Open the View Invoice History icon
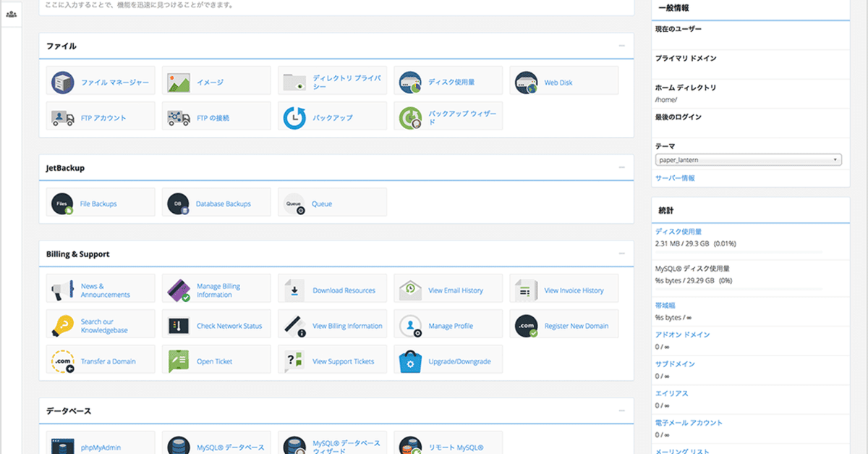 click(526, 290)
